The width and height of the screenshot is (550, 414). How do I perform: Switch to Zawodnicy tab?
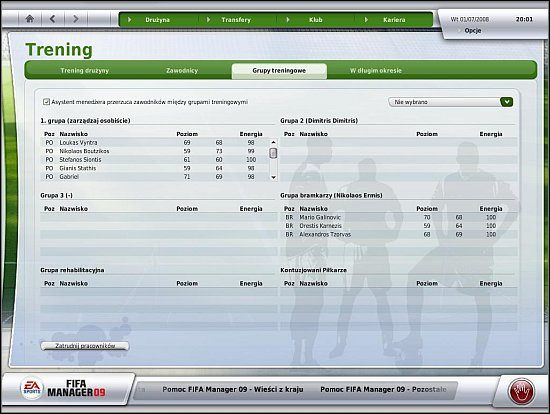pos(182,71)
